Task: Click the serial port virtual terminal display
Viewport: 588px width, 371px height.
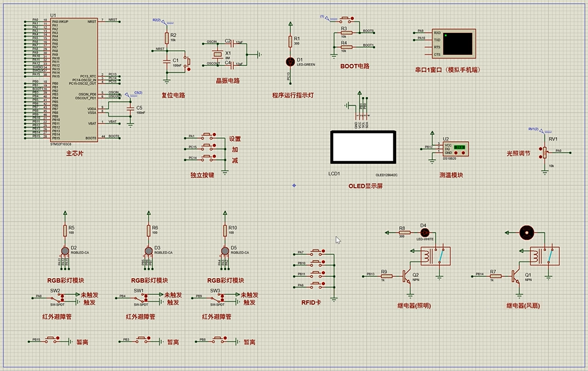Action: tap(458, 43)
